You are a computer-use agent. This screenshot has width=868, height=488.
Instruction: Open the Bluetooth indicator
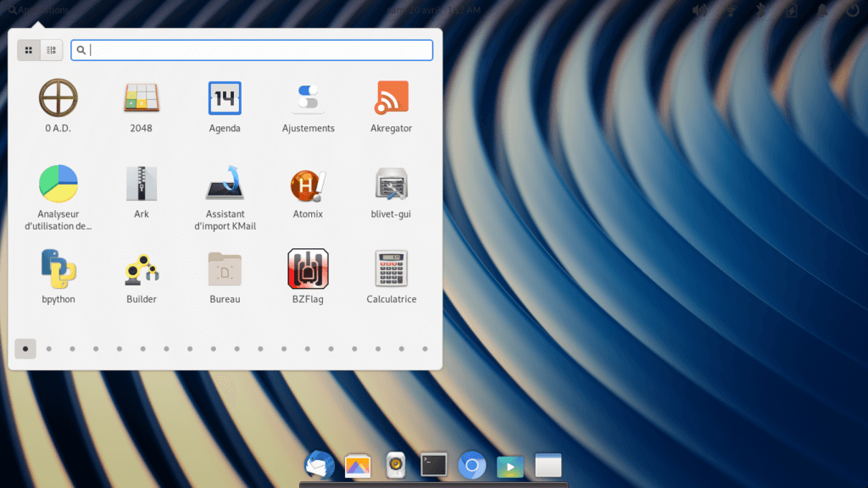761,10
